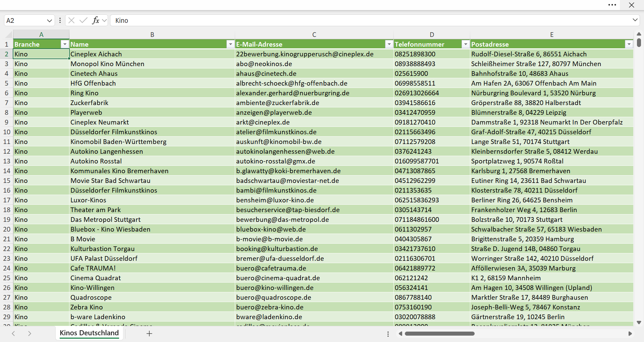The width and height of the screenshot is (644, 342).
Task: Select phone number 071184861600
Action: 432,219
